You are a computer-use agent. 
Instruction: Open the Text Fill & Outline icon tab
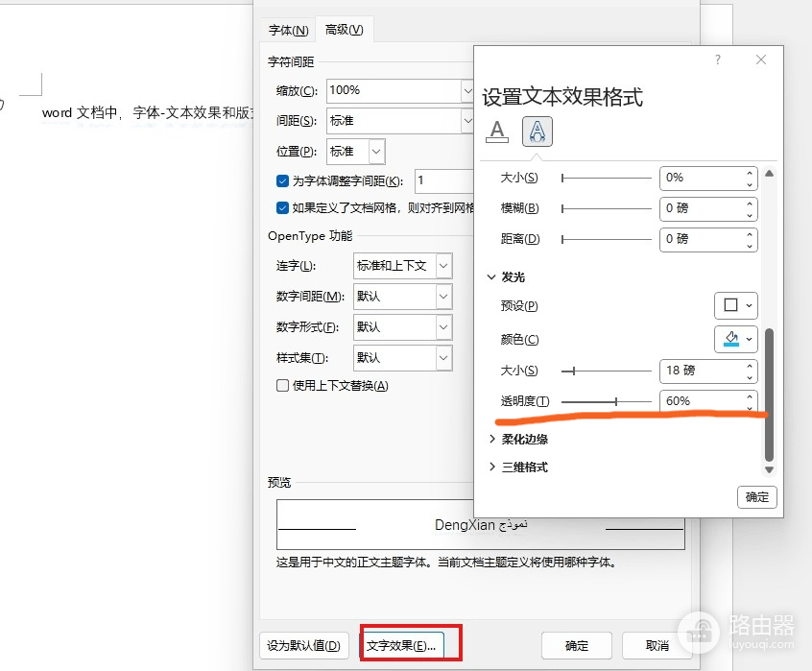[x=497, y=132]
